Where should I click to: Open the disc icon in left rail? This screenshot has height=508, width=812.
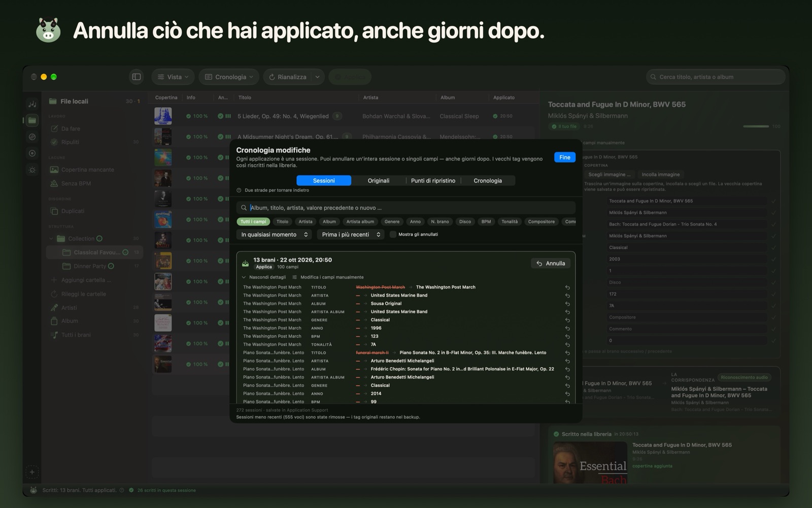(32, 137)
